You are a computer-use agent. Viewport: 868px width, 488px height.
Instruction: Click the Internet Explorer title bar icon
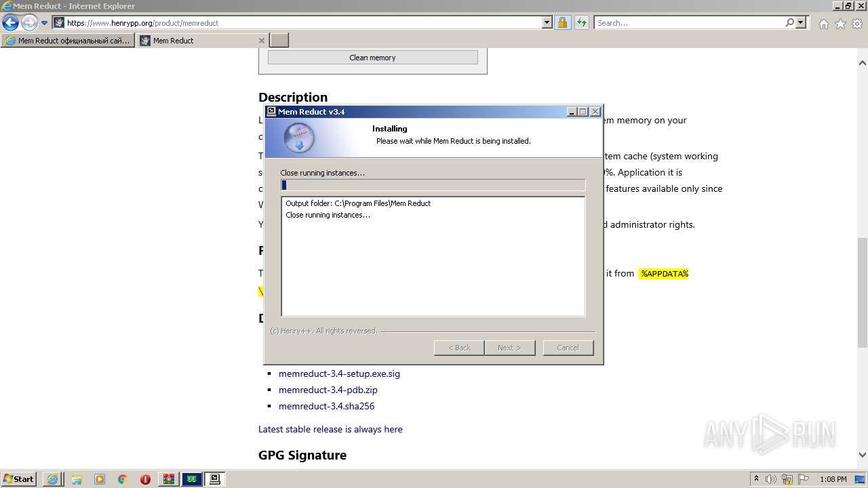tap(7, 6)
